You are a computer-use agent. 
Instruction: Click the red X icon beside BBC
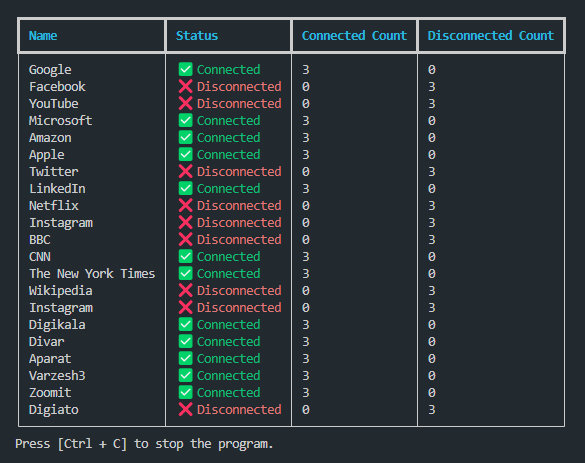185,239
